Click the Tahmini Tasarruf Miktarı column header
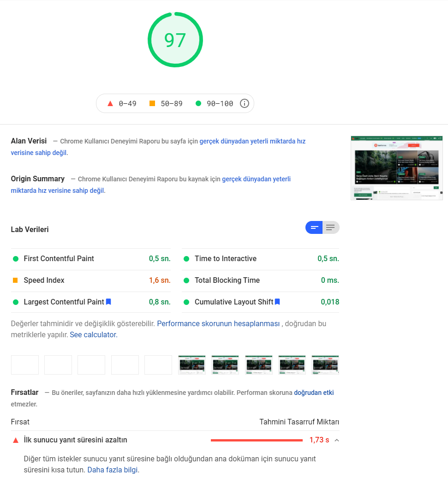 click(299, 422)
